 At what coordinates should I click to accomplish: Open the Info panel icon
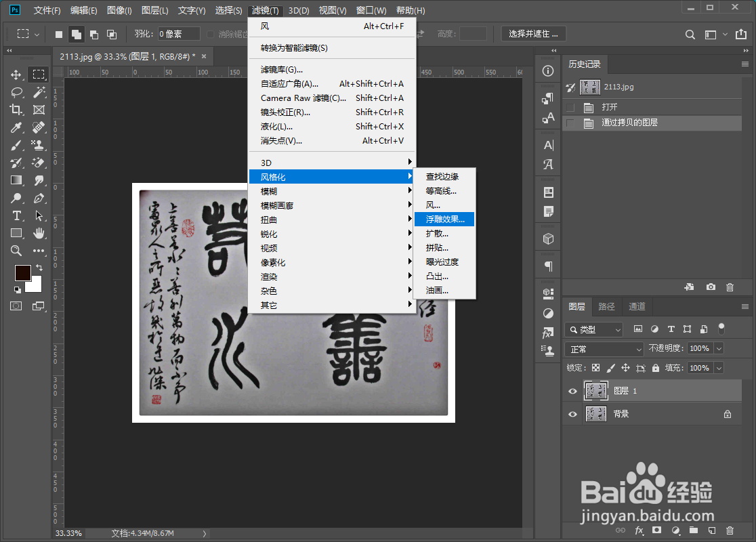(x=548, y=71)
